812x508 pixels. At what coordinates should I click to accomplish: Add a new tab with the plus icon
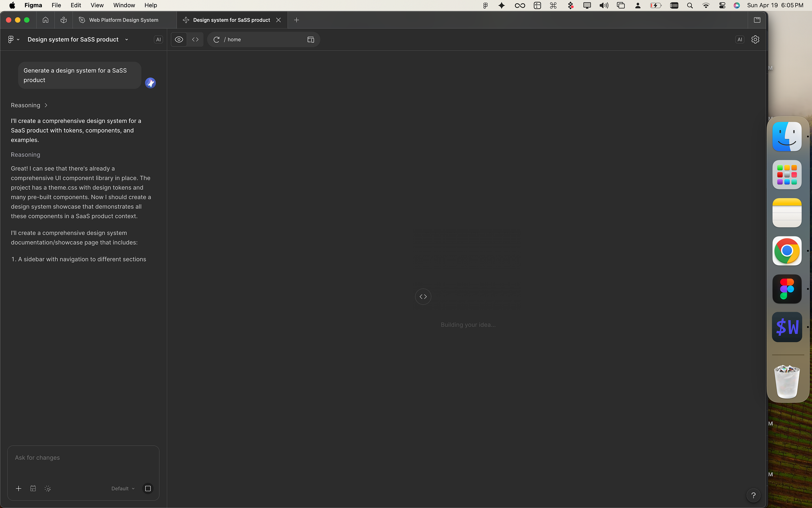296,20
